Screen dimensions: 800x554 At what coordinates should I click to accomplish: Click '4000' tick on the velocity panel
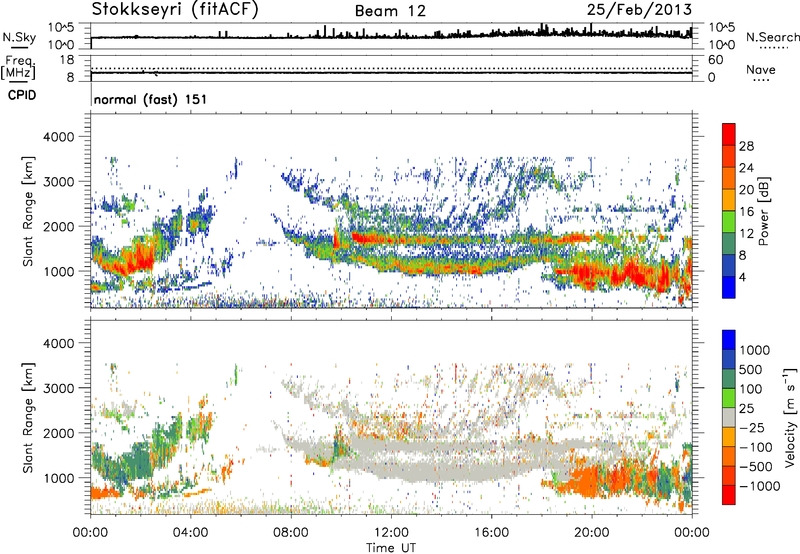click(58, 343)
